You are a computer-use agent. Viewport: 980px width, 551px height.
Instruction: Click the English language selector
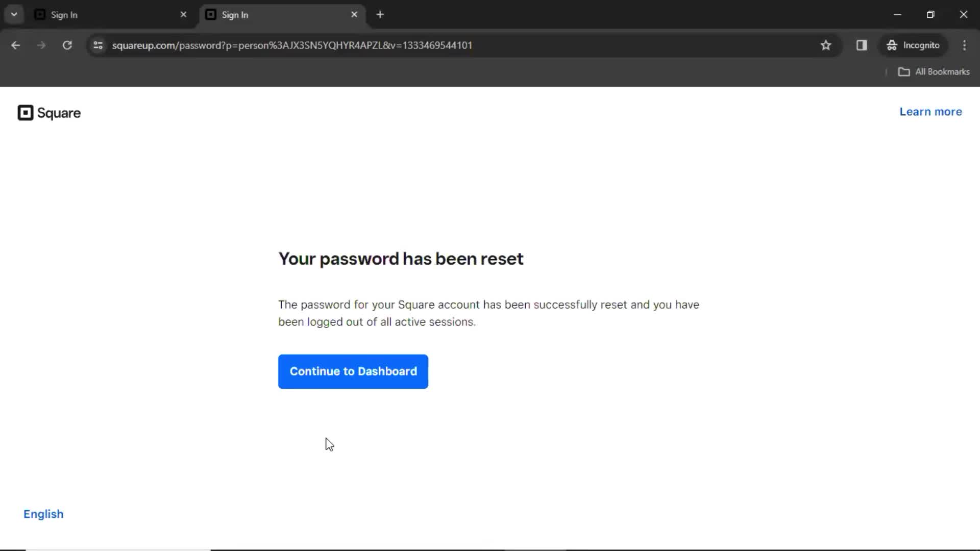[x=43, y=514]
